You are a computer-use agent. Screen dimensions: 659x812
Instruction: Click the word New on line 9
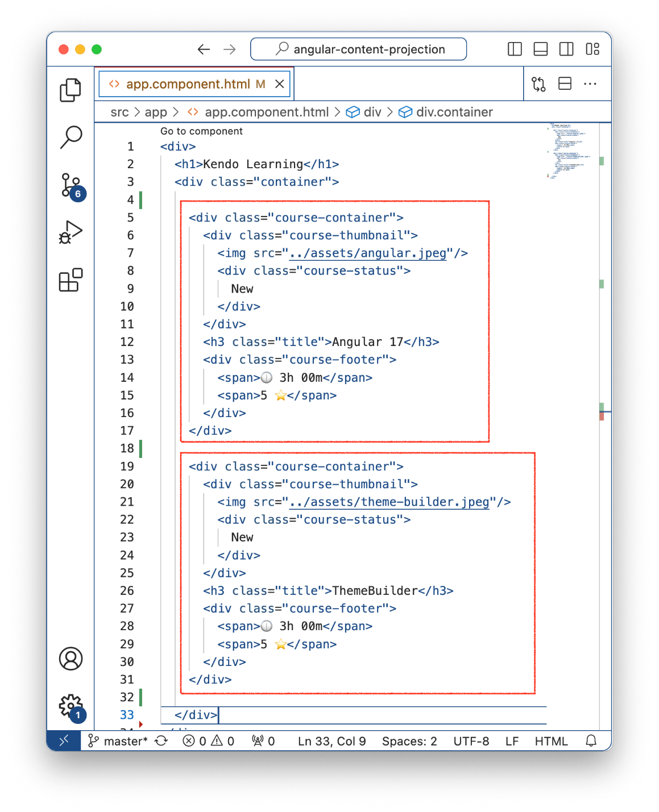click(x=242, y=289)
